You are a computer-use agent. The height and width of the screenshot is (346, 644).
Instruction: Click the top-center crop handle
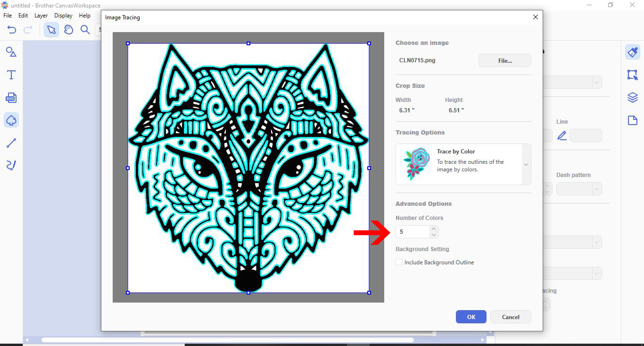248,43
